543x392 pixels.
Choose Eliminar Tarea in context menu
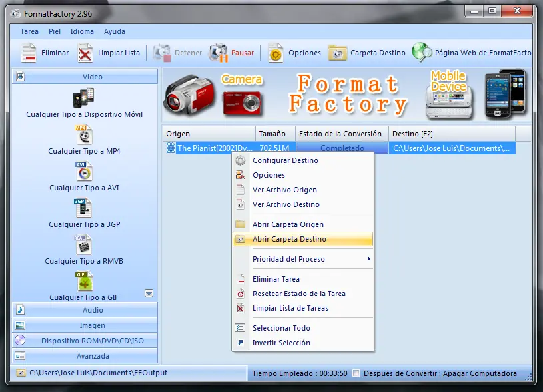tap(303, 279)
